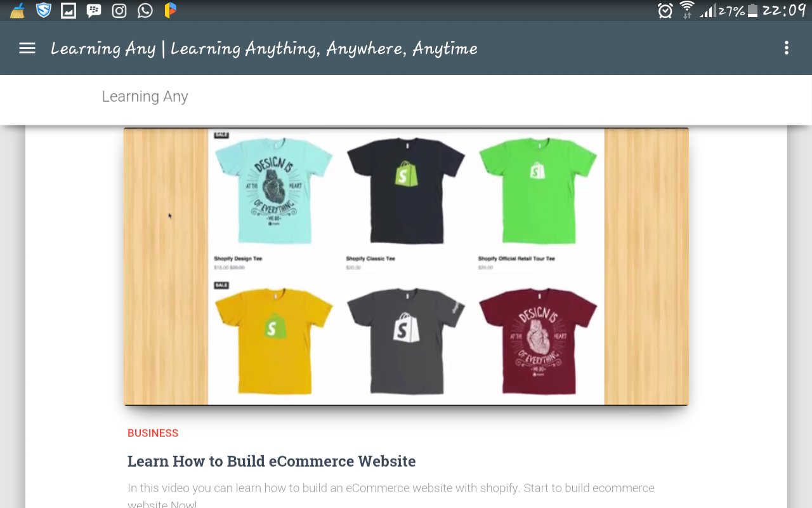This screenshot has width=812, height=508.
Task: Tap the Wi-Fi status icon
Action: click(x=687, y=10)
